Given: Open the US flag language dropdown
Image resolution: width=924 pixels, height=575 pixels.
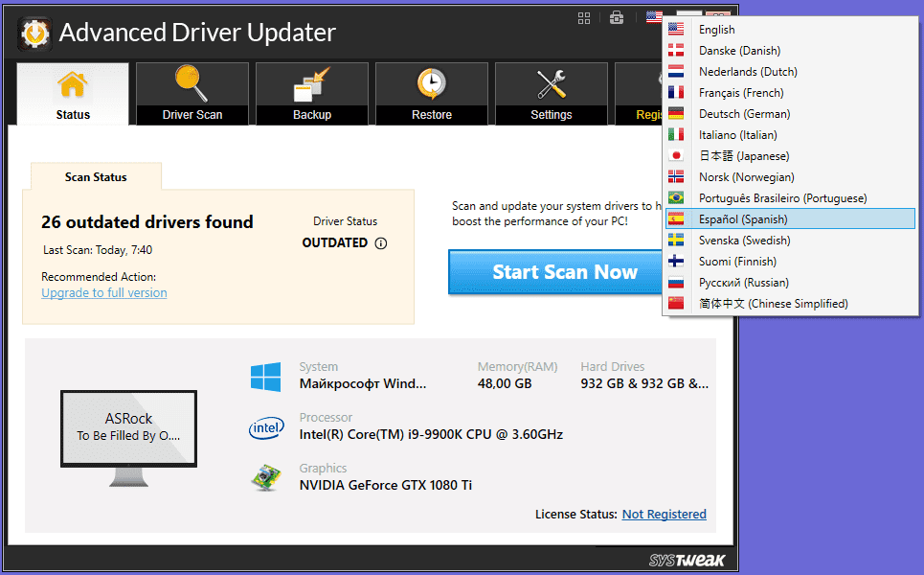Looking at the screenshot, I should [654, 17].
